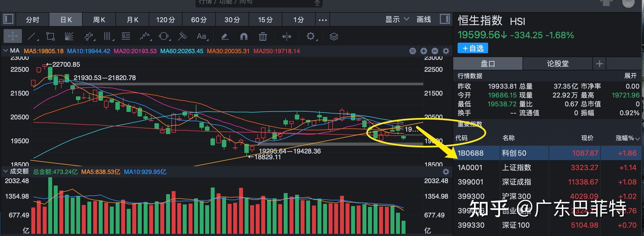The image size is (644, 236).
Task: Open the 显示 dropdown
Action: (x=397, y=19)
